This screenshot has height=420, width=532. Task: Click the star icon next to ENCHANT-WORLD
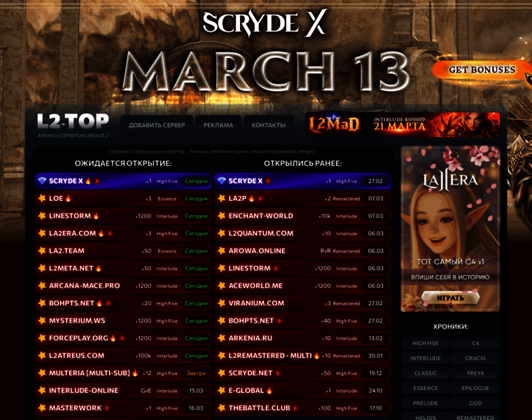pyautogui.click(x=222, y=216)
